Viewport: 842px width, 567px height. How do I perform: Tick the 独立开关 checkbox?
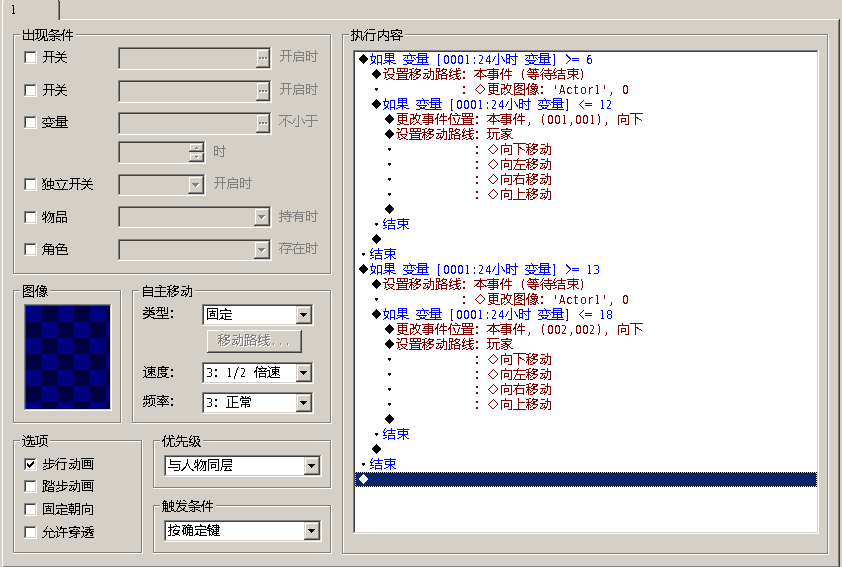pyautogui.click(x=31, y=185)
